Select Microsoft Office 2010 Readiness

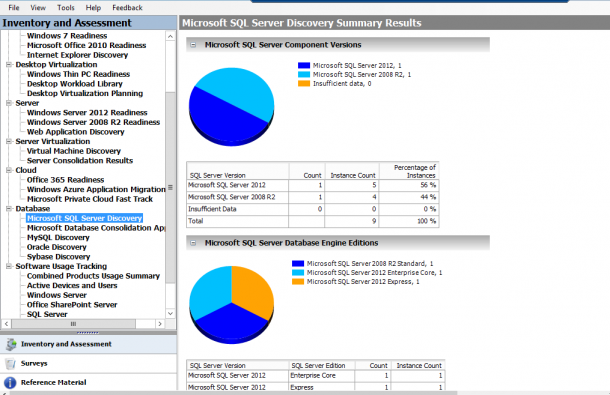[86, 46]
